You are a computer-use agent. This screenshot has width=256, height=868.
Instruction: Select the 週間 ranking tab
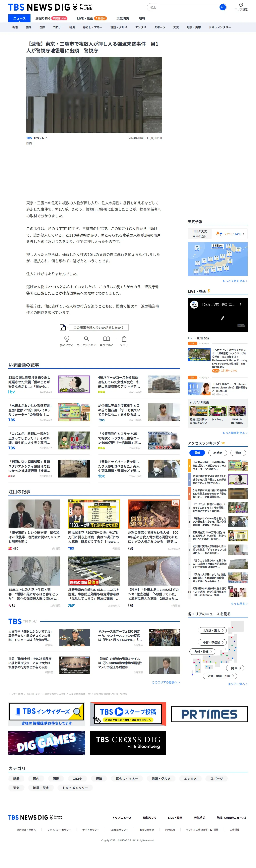(x=238, y=452)
